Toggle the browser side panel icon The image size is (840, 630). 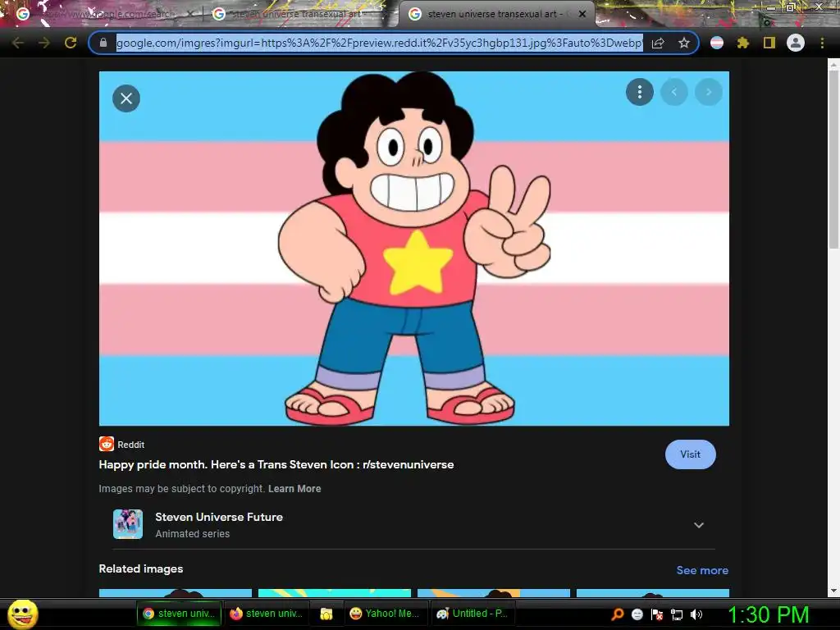click(769, 43)
